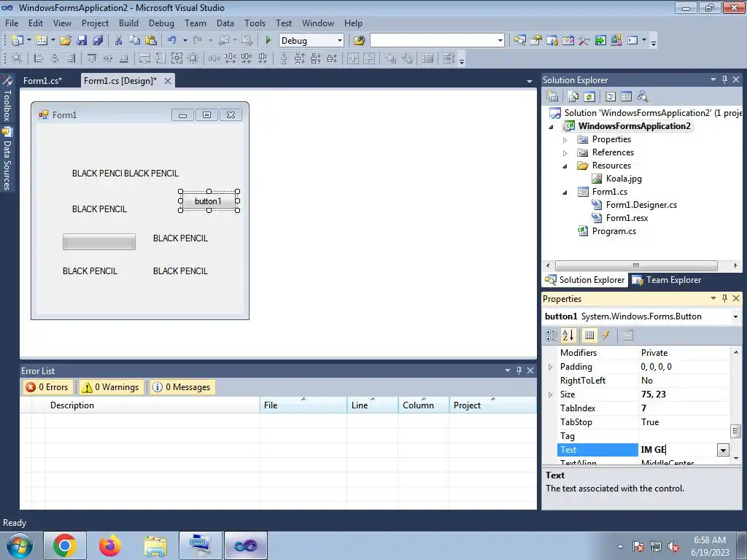
Task: Open the Command Window toolbar icon
Action: [632, 41]
